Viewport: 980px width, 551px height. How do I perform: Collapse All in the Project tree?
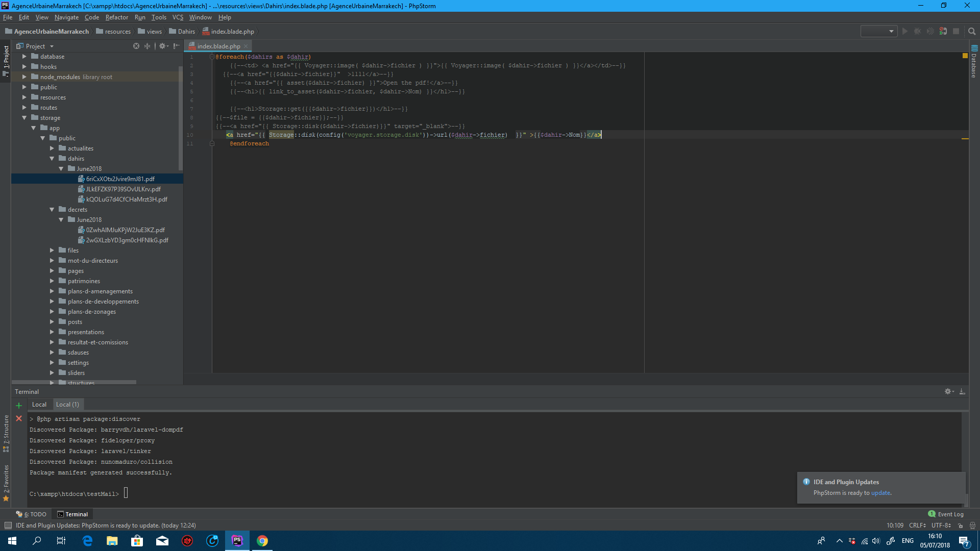[x=148, y=46]
